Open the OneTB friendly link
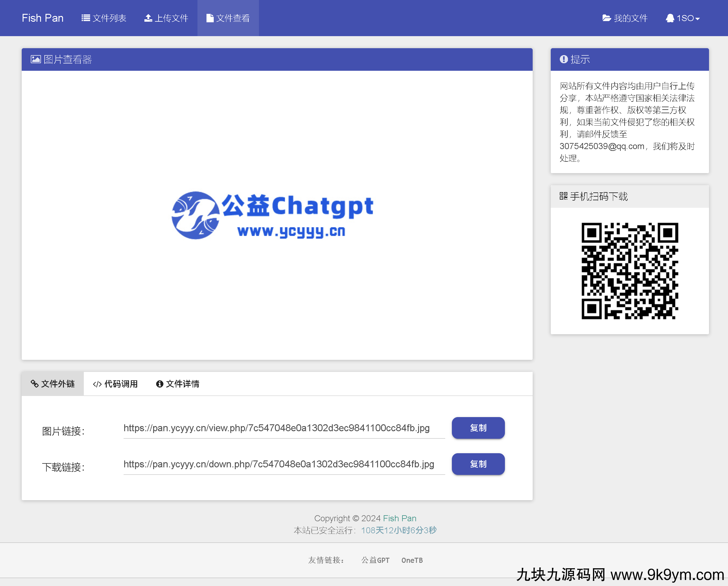Screen dimensions: 728x586 412,560
